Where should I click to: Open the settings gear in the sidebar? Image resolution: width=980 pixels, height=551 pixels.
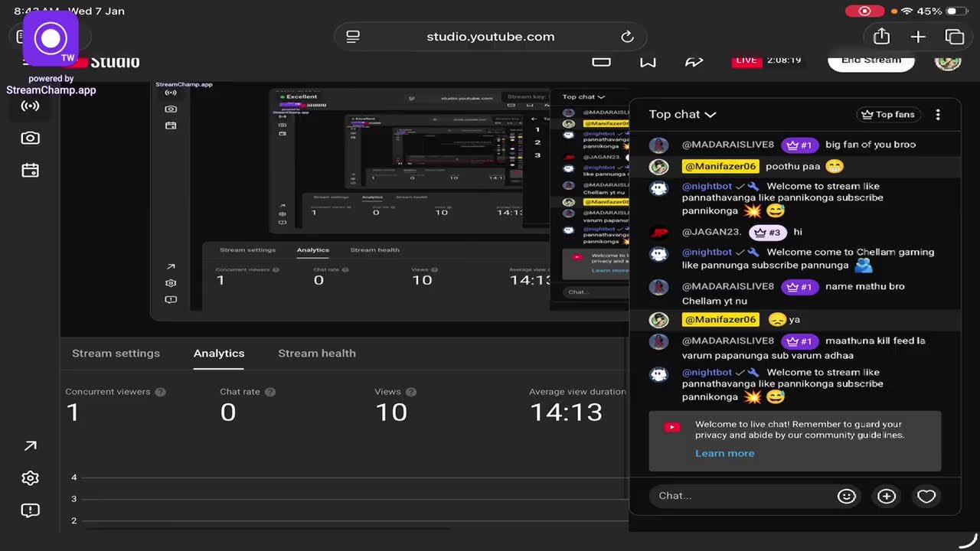(x=30, y=478)
